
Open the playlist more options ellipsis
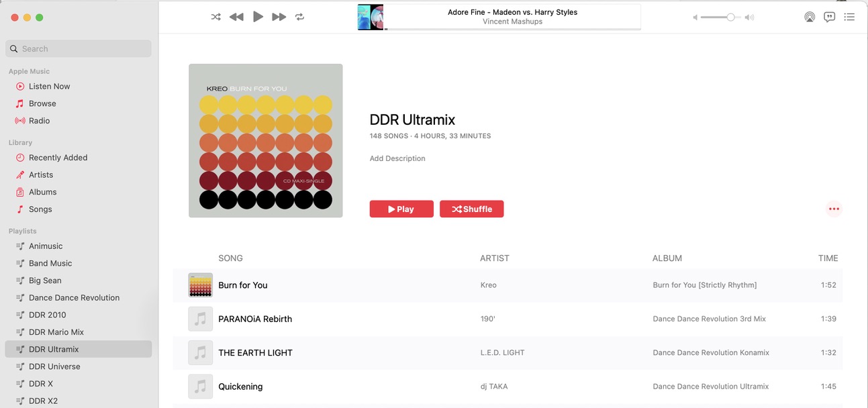click(834, 209)
